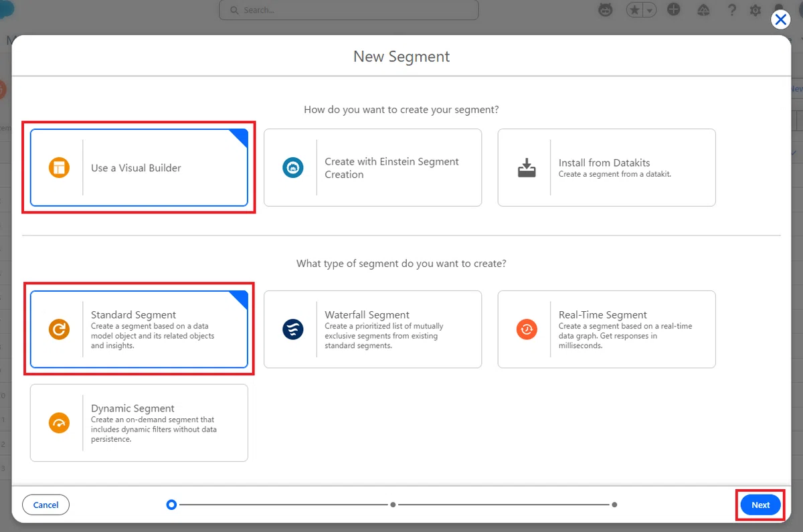Pick the Standard Segment type
Screen dimensions: 803x532
tap(139, 329)
